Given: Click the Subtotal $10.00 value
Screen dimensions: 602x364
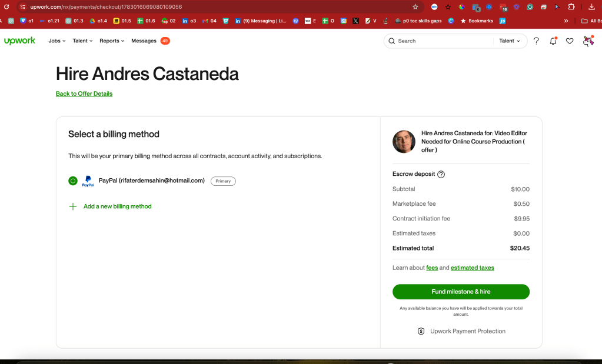Looking at the screenshot, I should coord(520,189).
